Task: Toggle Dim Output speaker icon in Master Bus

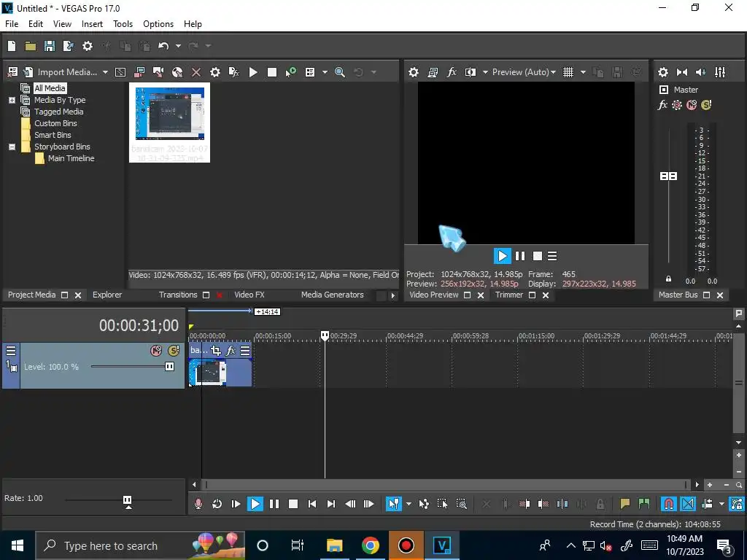Action: (701, 72)
